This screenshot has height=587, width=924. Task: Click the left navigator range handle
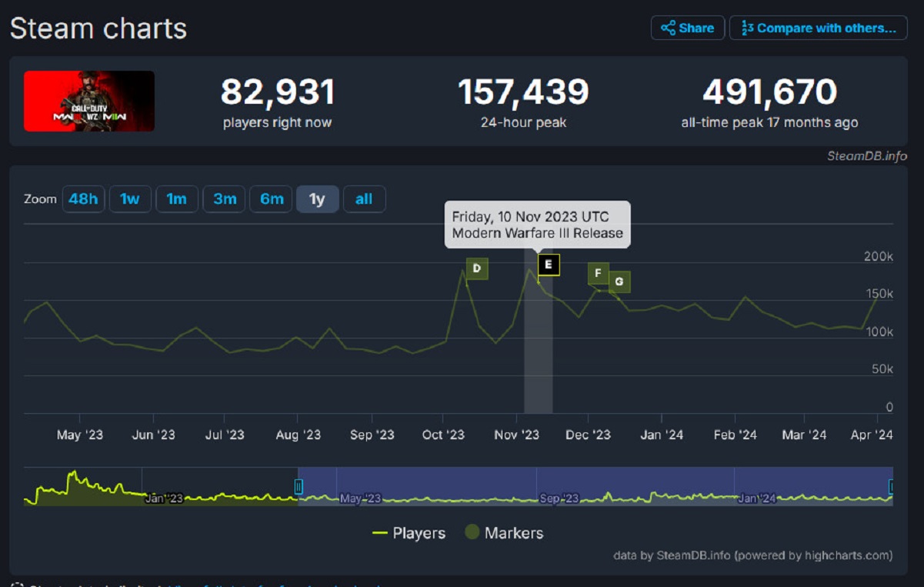[299, 486]
